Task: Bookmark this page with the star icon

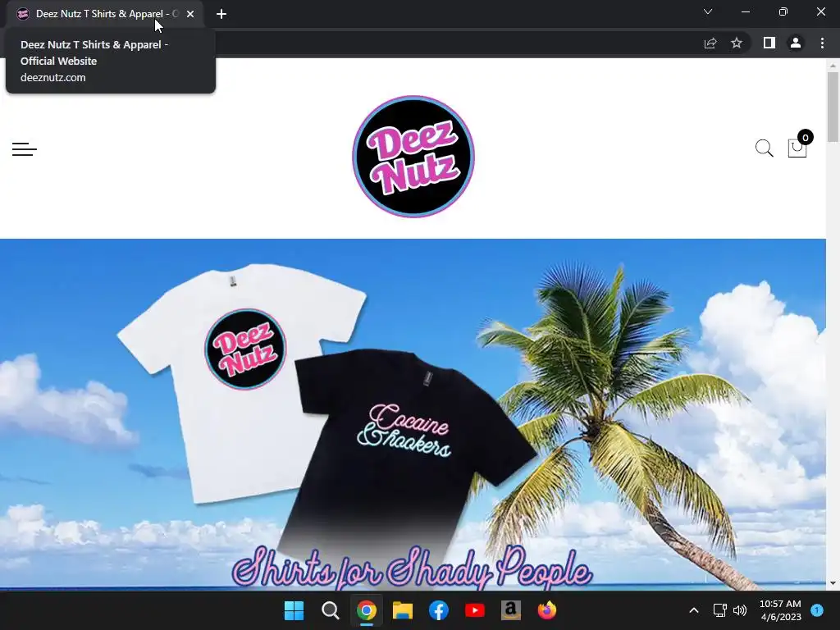Action: click(737, 43)
